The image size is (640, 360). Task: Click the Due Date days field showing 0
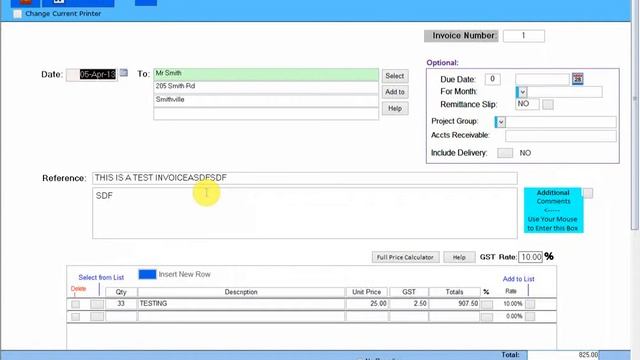493,79
